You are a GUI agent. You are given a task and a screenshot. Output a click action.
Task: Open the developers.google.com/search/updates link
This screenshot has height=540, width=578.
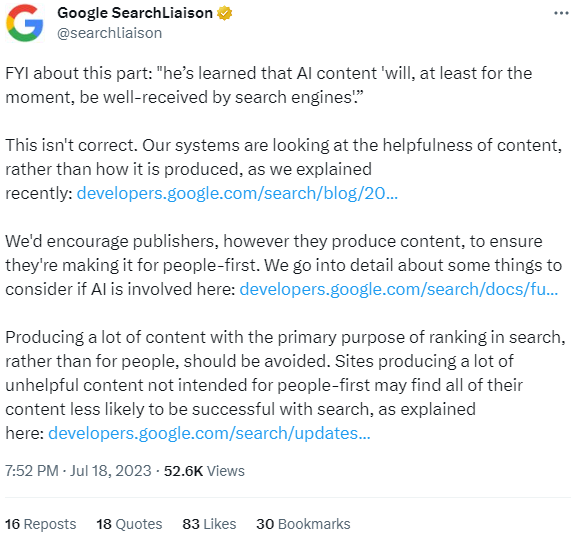(209, 433)
